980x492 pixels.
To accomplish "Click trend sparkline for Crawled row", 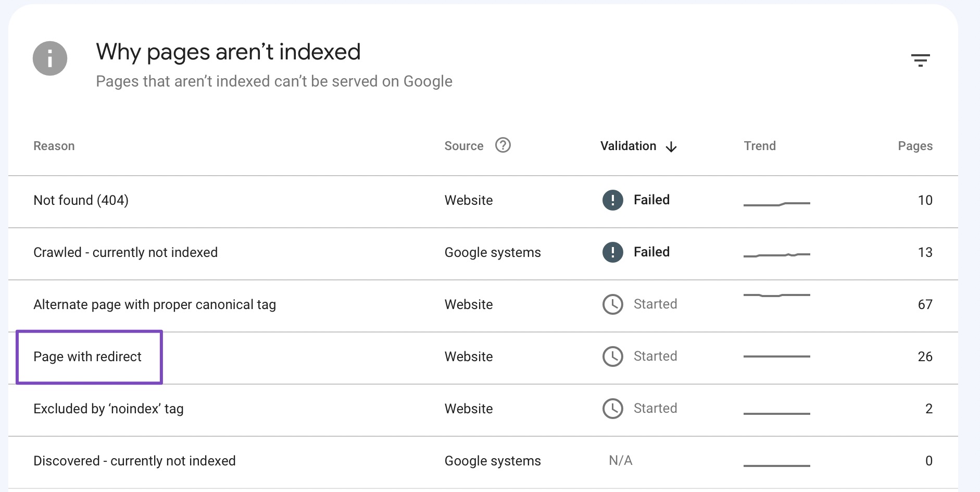I will pos(777,255).
